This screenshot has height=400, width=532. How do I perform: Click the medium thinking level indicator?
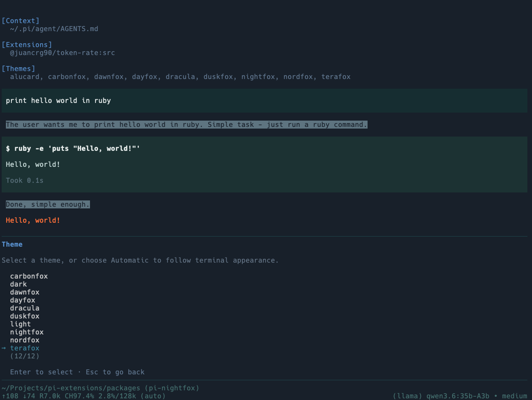point(515,396)
